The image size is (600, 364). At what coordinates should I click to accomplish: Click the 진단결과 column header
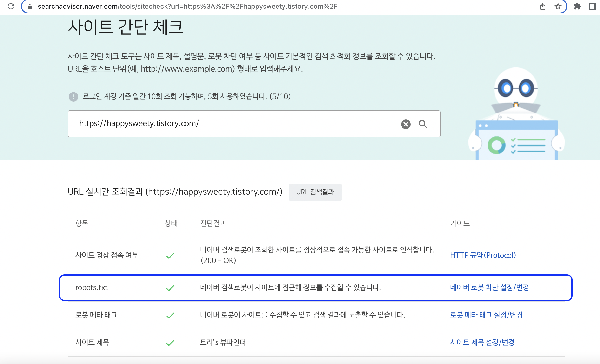point(213,223)
